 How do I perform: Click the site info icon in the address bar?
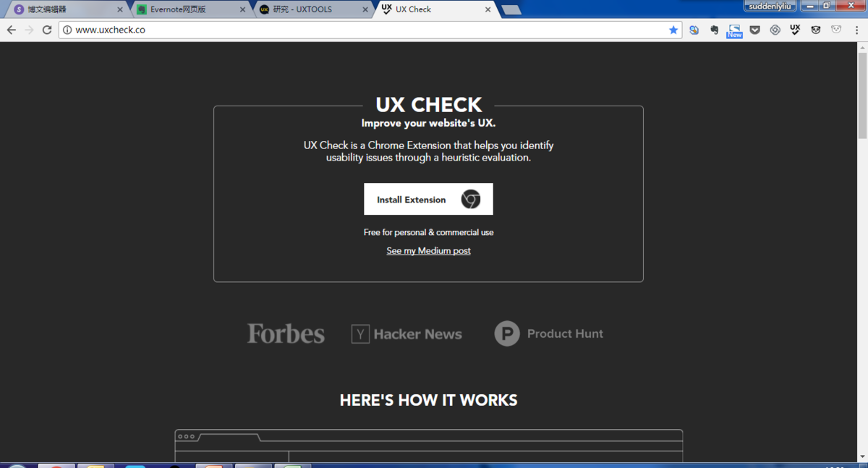click(x=67, y=30)
